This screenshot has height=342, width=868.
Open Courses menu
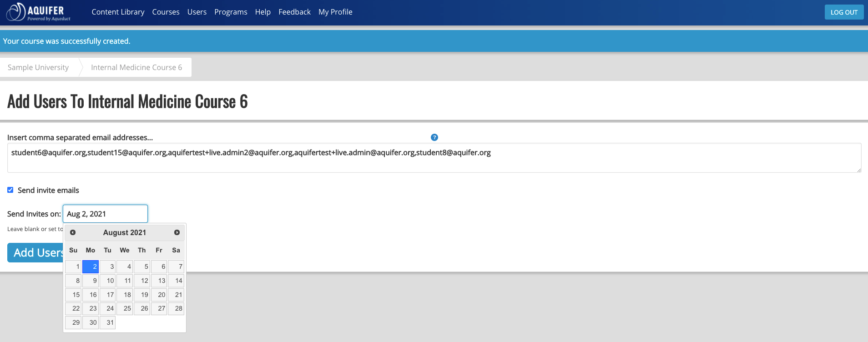166,12
